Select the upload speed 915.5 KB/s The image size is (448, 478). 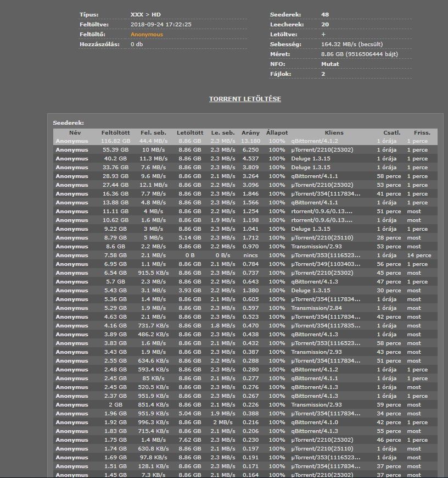pos(153,273)
